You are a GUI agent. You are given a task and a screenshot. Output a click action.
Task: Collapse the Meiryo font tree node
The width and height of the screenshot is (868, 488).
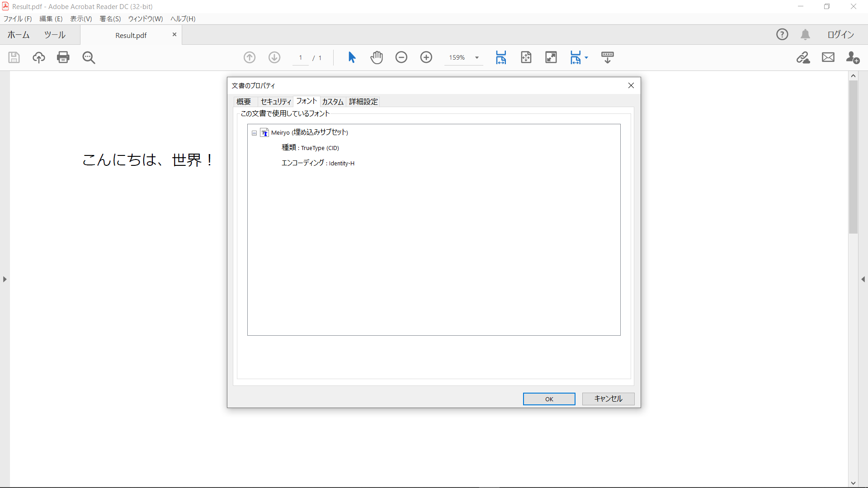click(254, 133)
